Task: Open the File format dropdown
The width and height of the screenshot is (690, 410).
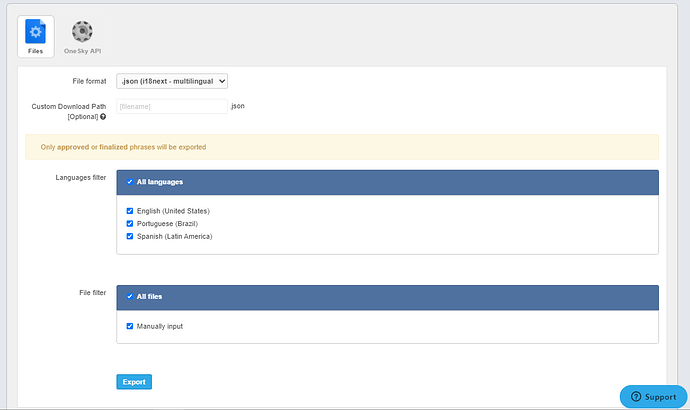Action: point(172,81)
